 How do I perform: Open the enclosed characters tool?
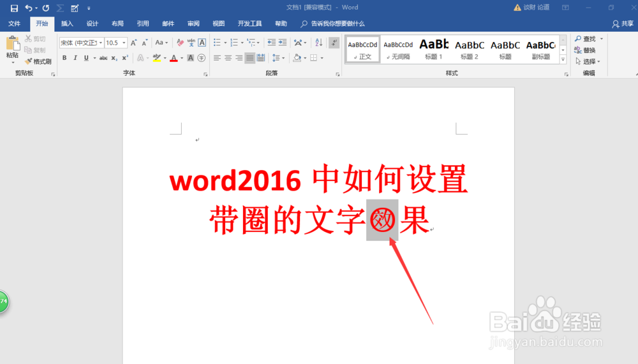click(202, 58)
